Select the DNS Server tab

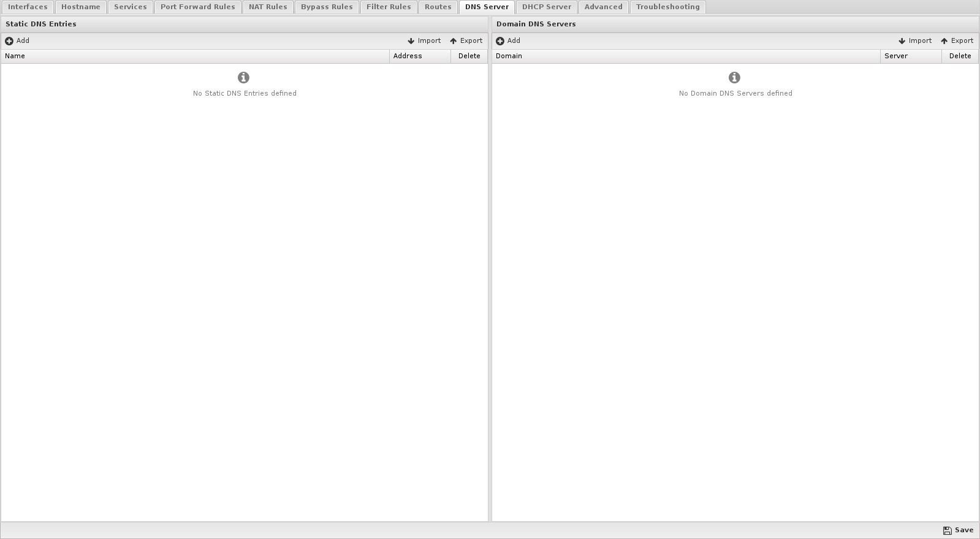pyautogui.click(x=487, y=7)
